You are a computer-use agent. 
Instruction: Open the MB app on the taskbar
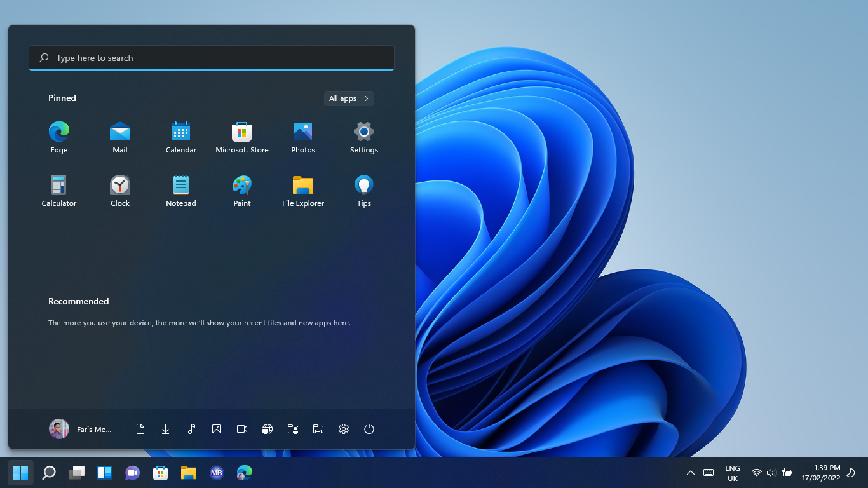click(x=216, y=473)
